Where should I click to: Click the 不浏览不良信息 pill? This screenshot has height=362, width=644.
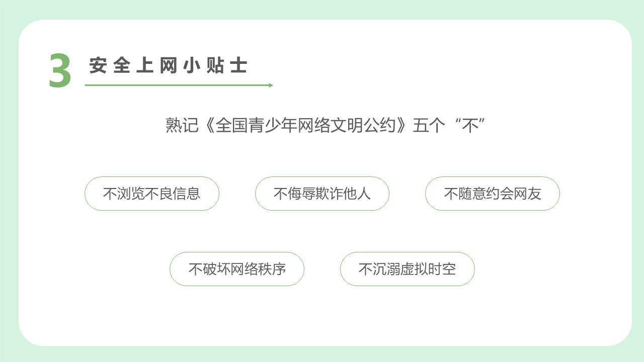pos(152,194)
